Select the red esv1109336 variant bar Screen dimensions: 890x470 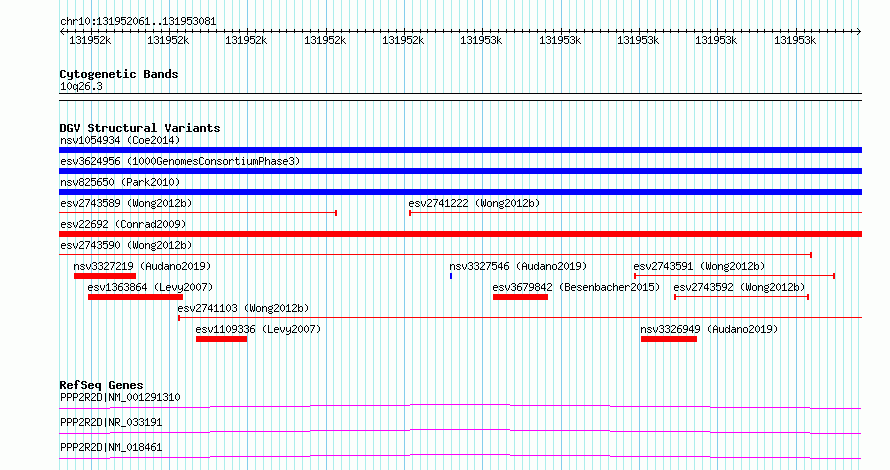click(x=221, y=339)
